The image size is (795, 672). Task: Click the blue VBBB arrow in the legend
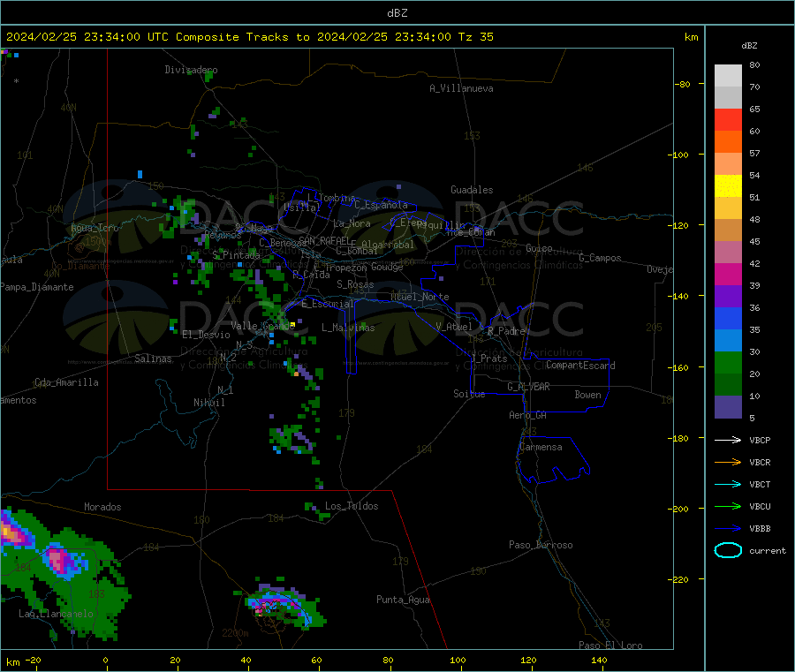click(x=728, y=528)
